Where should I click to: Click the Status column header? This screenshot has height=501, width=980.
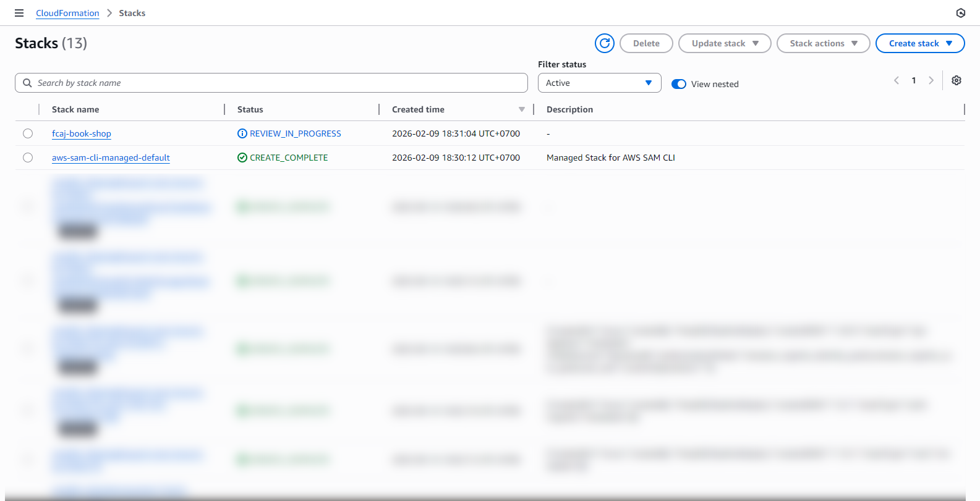[x=250, y=109]
